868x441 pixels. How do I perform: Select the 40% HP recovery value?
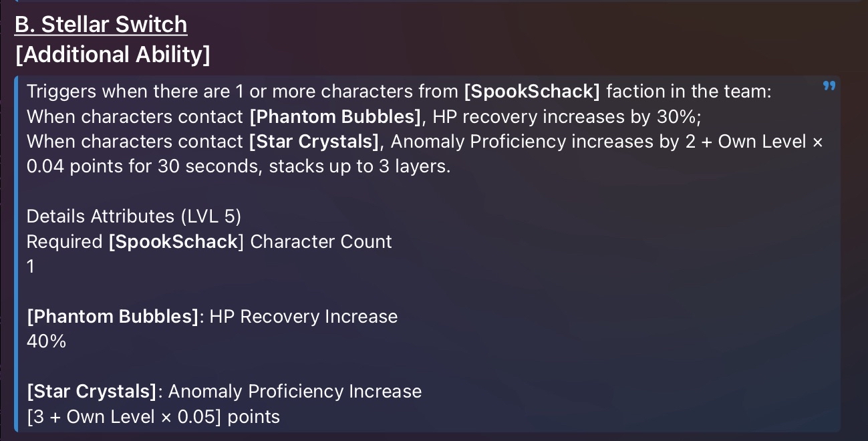(47, 341)
